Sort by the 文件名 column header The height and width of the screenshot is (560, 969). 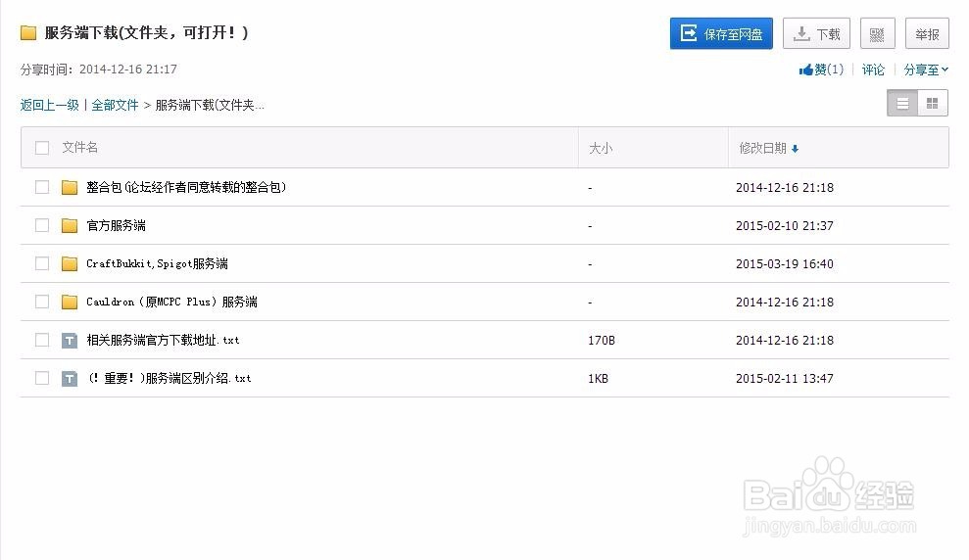[x=79, y=147]
